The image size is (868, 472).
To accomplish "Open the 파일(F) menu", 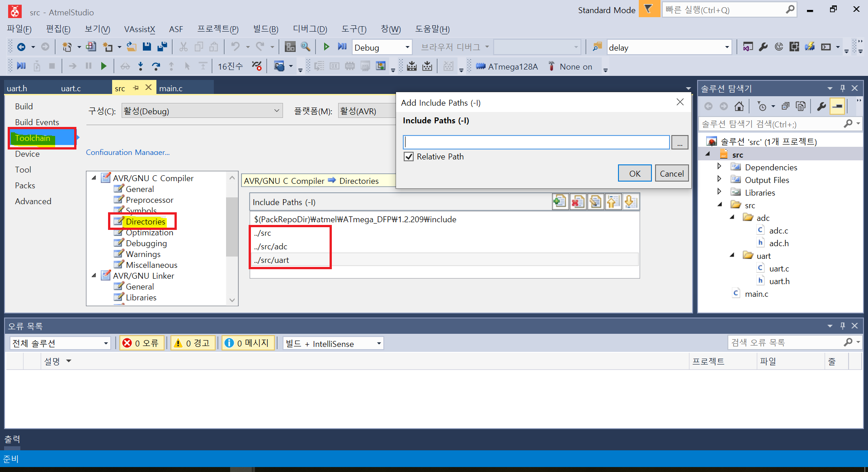I will coord(19,29).
